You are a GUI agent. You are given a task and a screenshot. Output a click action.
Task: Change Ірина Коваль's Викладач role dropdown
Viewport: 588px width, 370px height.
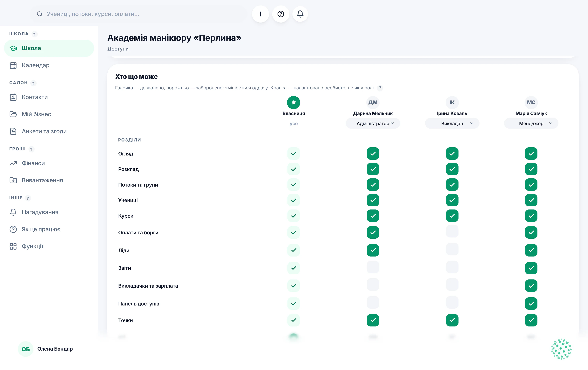(x=452, y=123)
